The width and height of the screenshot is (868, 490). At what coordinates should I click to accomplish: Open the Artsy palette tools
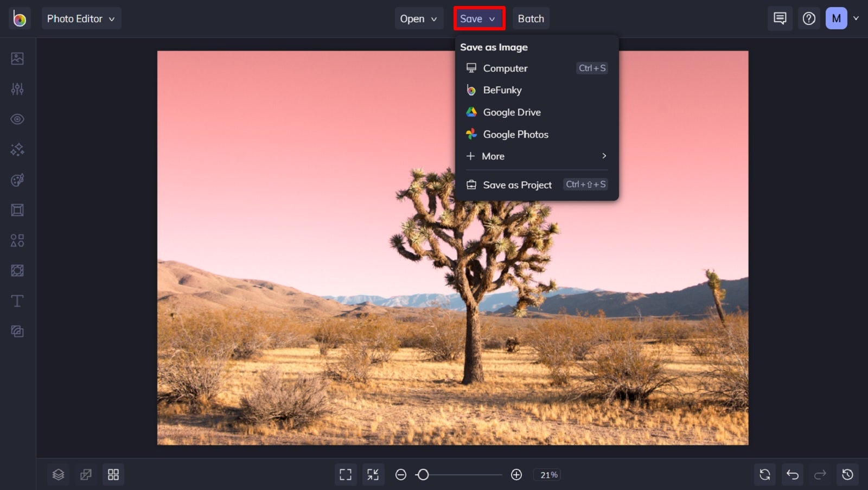click(x=17, y=180)
